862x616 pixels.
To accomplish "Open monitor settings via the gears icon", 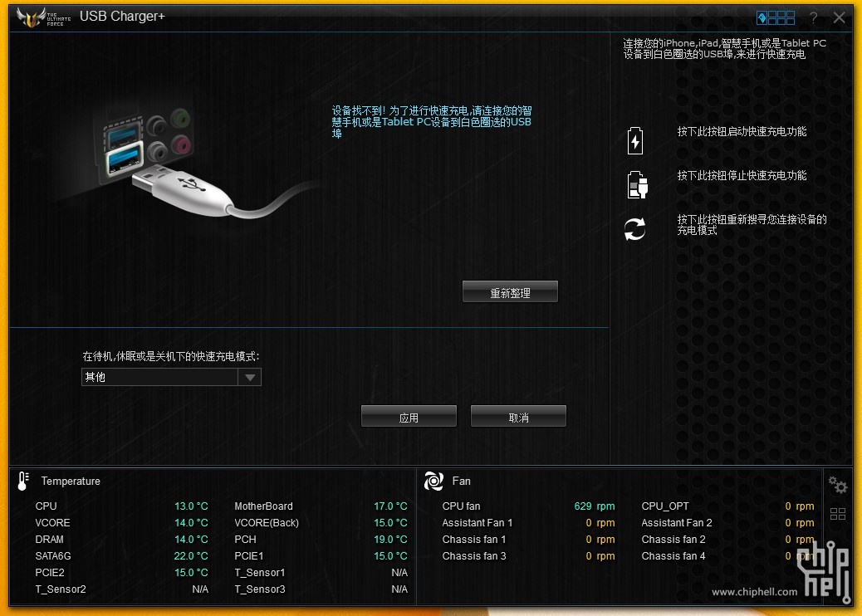I will [838, 485].
